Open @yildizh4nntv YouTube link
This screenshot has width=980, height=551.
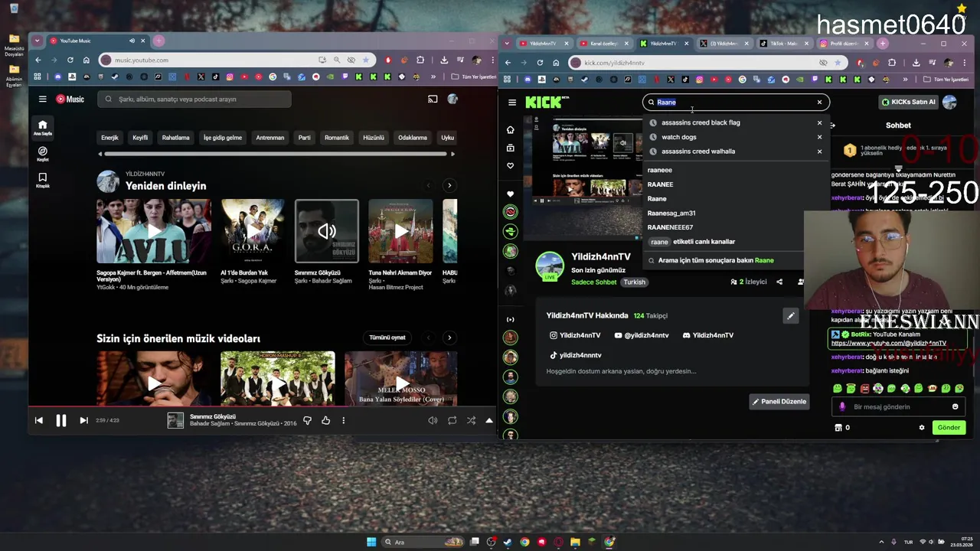642,335
